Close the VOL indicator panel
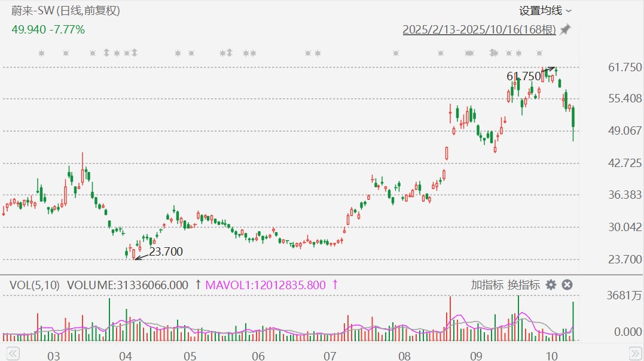644x361 pixels. point(567,285)
